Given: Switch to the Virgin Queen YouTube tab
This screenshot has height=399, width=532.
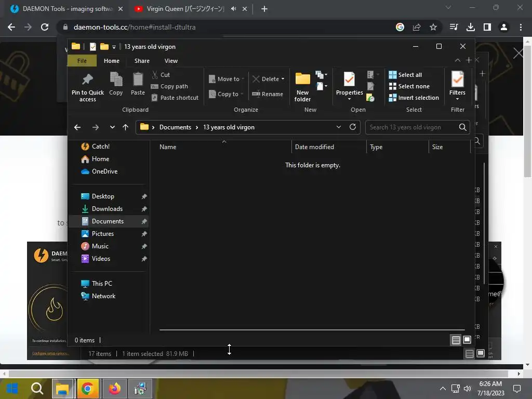Looking at the screenshot, I should [185, 9].
